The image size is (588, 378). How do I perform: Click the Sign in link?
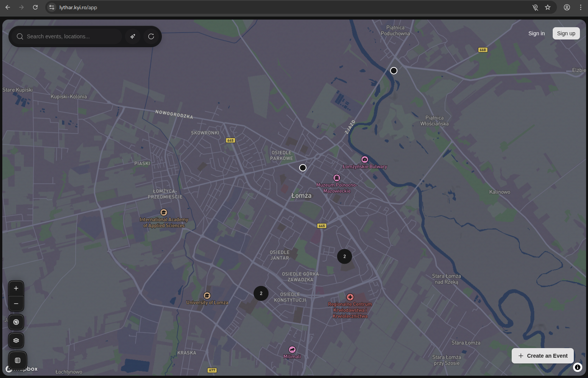(x=536, y=33)
